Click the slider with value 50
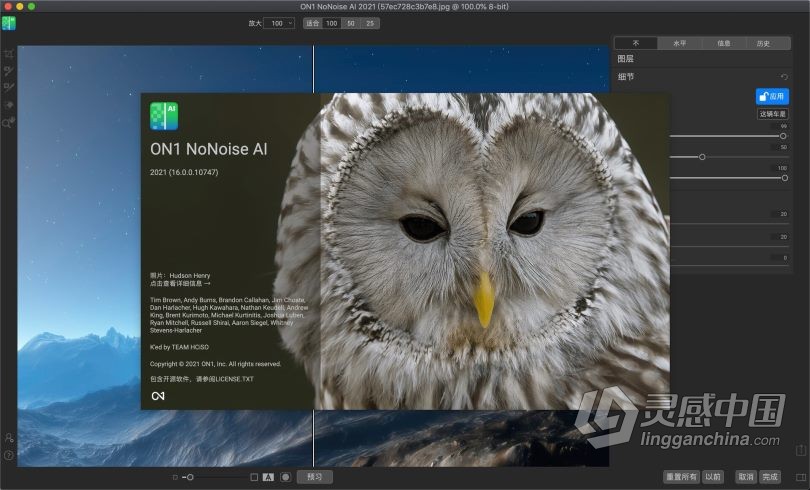The image size is (810, 490). [728, 157]
